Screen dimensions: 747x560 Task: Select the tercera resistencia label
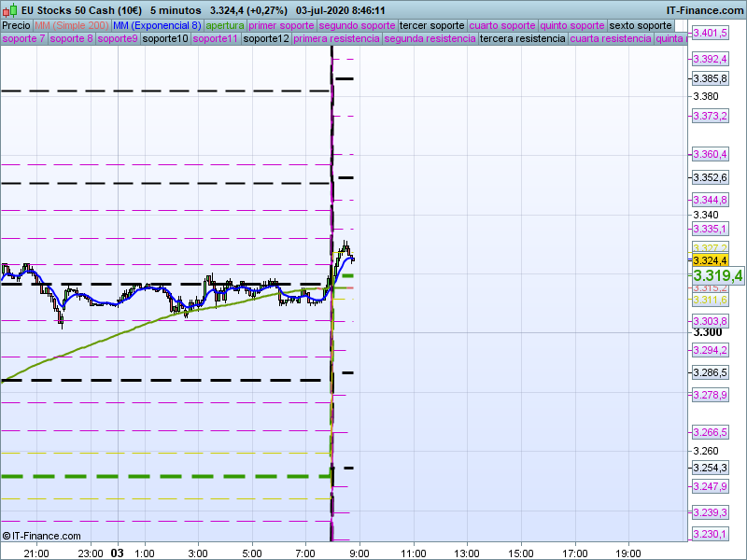pyautogui.click(x=522, y=39)
